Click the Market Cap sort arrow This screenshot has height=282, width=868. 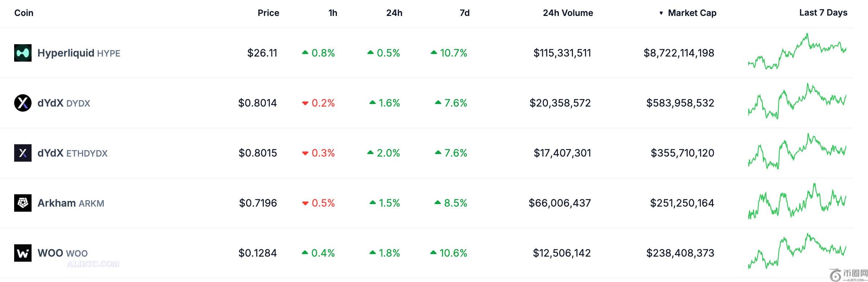661,13
